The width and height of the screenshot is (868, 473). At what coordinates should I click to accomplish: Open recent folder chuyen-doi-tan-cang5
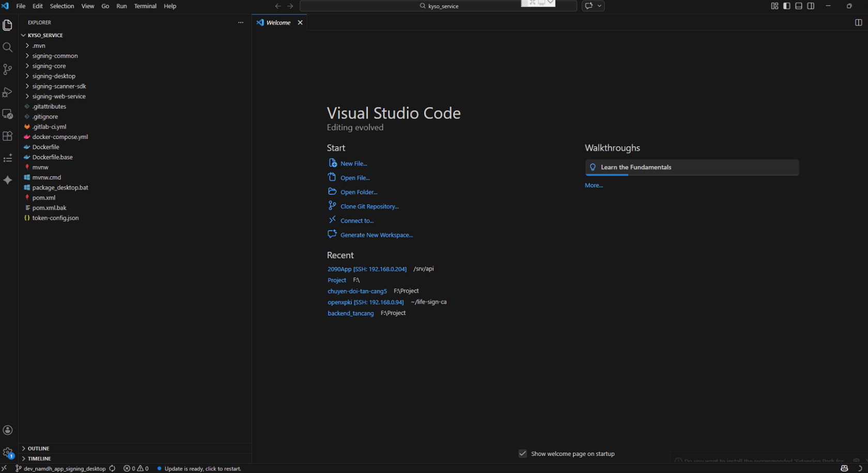tap(357, 291)
